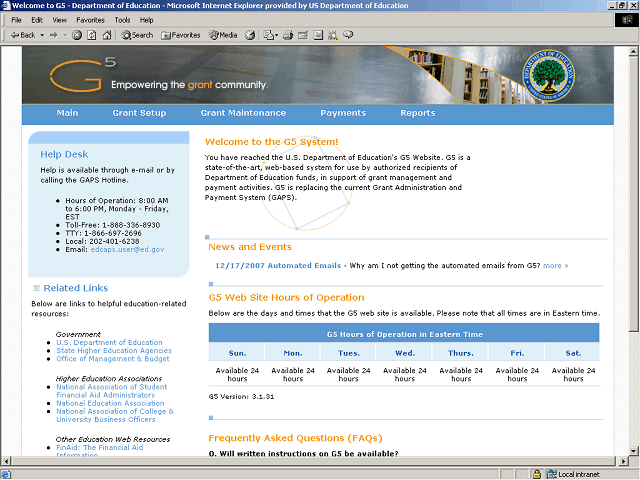Open the Media pane in toolbar

(x=223, y=36)
